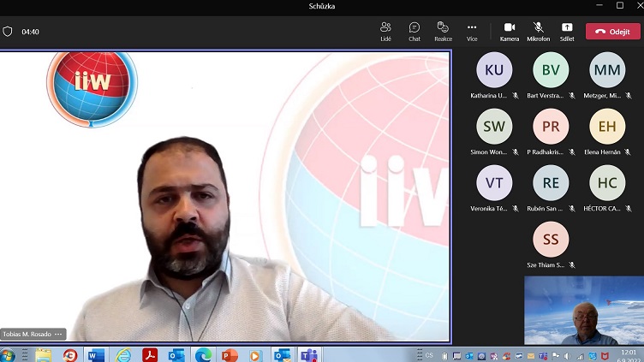This screenshot has width=644, height=362.
Task: Open the Reakce reactions menu
Action: [443, 32]
